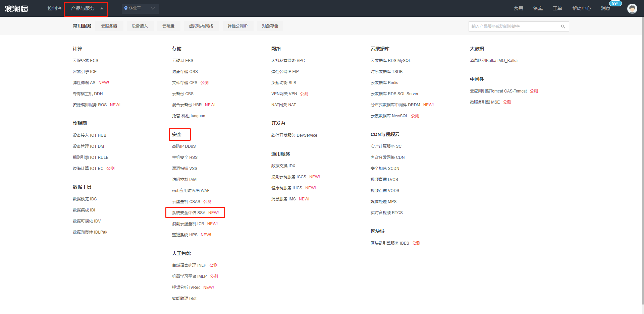
Task: Open 云硬盘 EBS
Action: pos(182,61)
